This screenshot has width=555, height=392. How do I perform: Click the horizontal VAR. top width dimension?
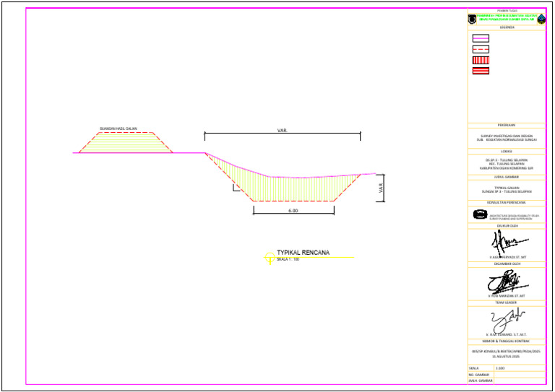(283, 131)
